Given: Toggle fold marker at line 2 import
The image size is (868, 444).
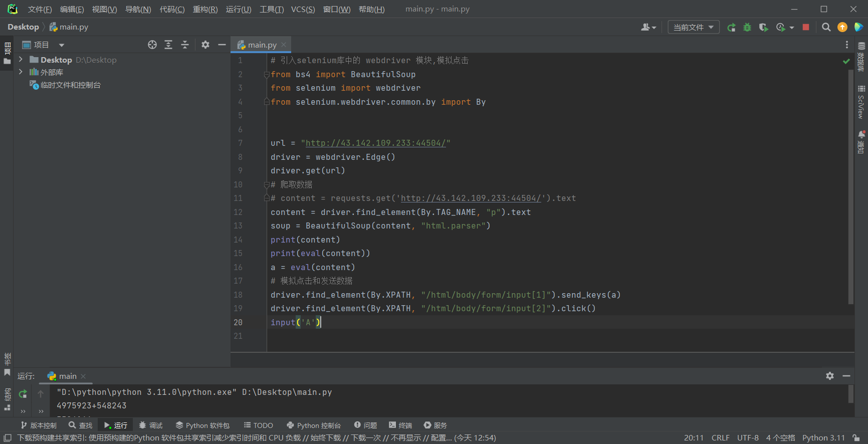Looking at the screenshot, I should click(267, 75).
